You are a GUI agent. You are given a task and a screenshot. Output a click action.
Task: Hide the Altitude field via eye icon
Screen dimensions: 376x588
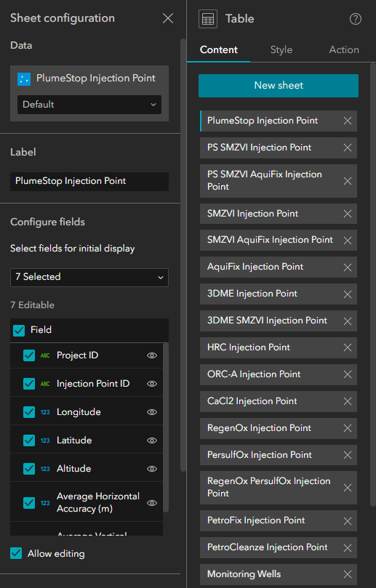pos(151,469)
